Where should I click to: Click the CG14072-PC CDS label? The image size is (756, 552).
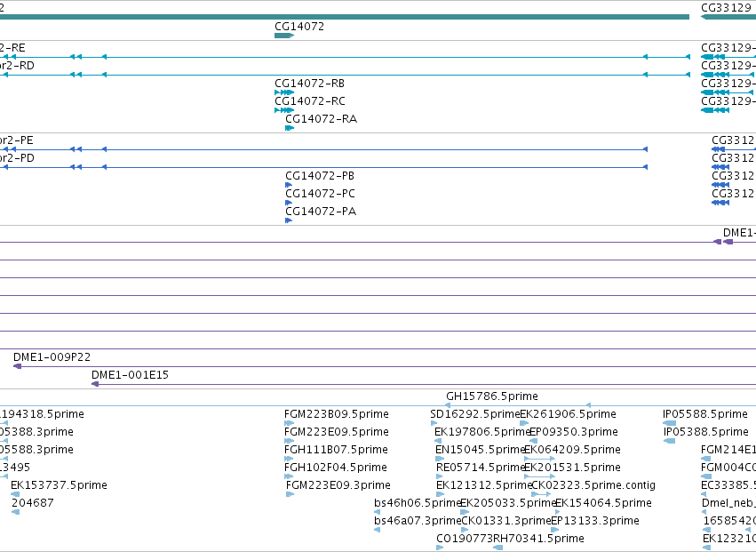(x=320, y=194)
